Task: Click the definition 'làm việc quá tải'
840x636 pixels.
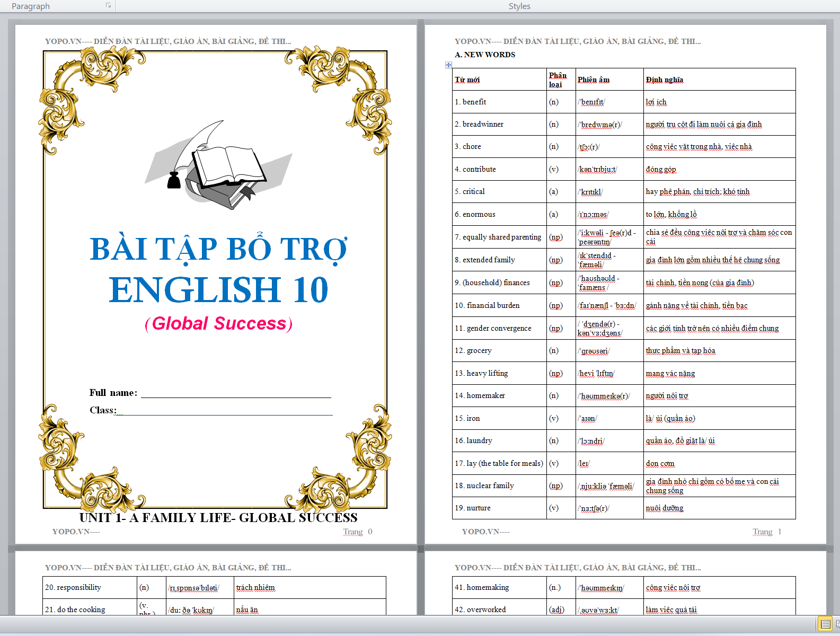Action: [x=671, y=609]
